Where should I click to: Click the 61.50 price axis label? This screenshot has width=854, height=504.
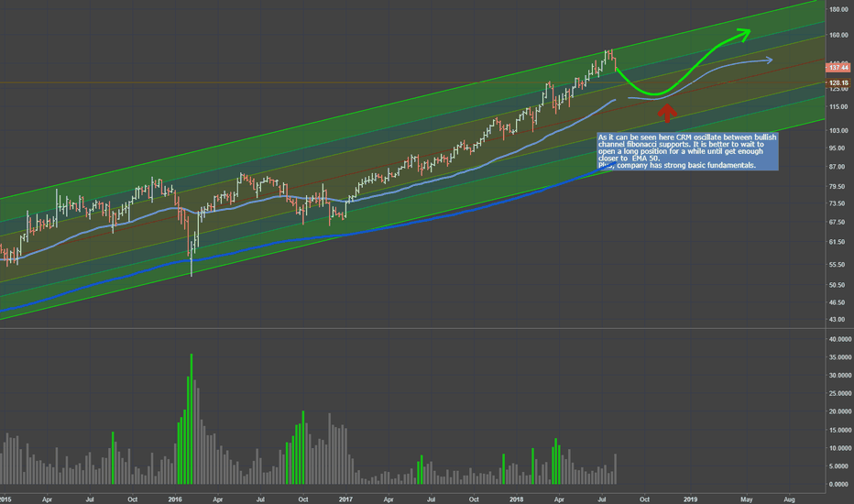(838, 242)
